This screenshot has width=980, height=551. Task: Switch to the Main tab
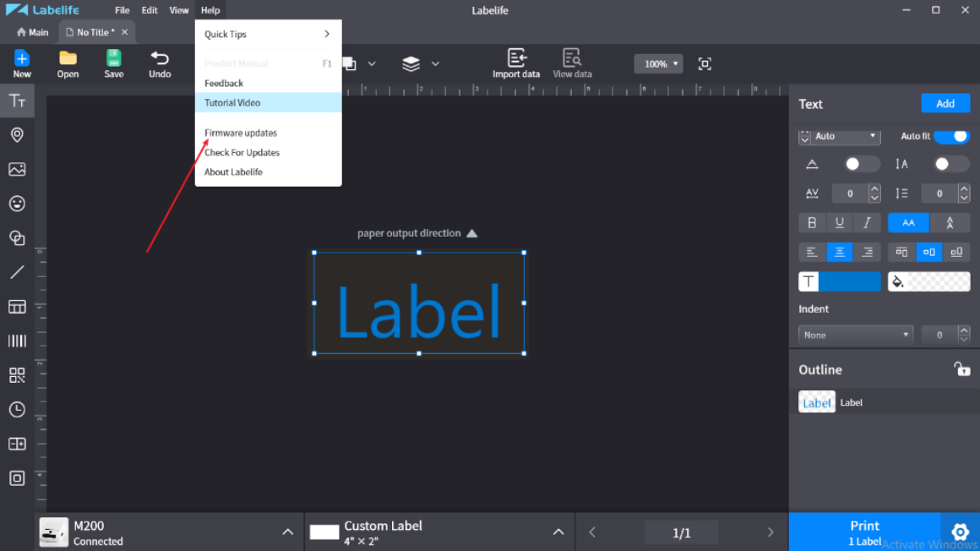point(33,32)
